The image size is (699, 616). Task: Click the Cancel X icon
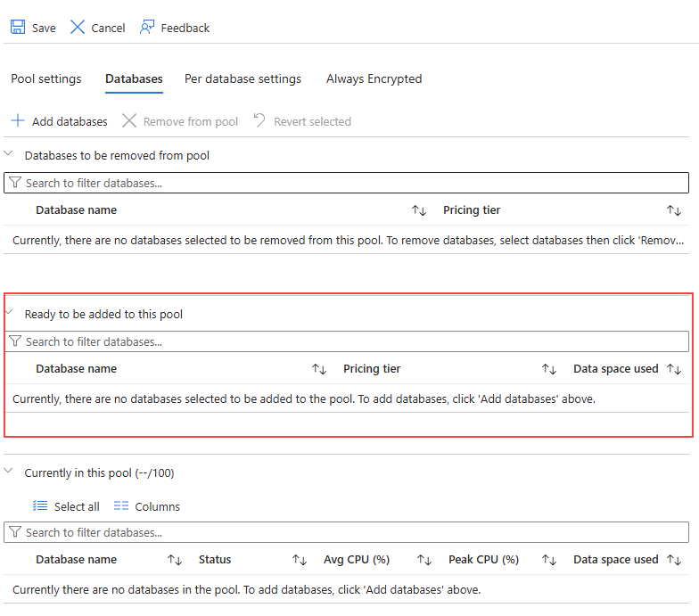[x=78, y=28]
